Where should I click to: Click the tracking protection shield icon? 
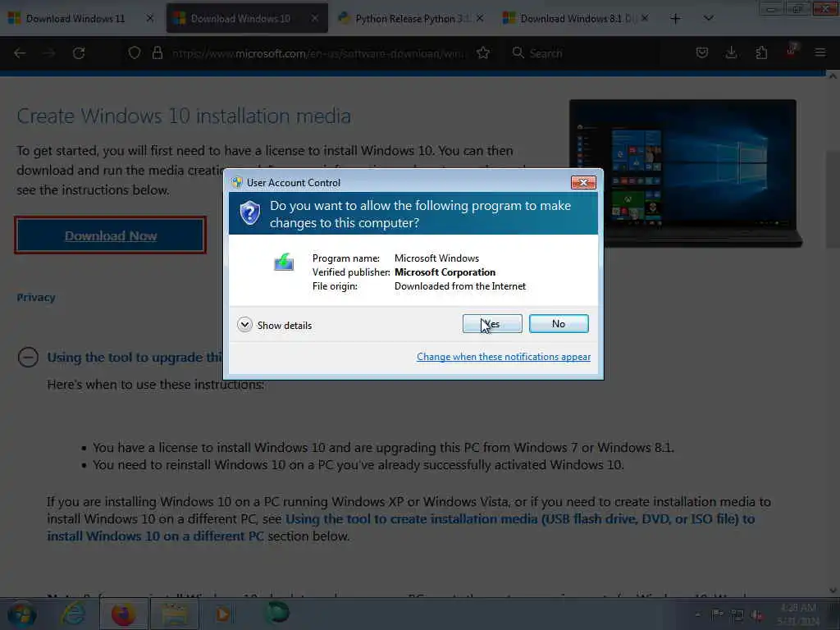[135, 53]
